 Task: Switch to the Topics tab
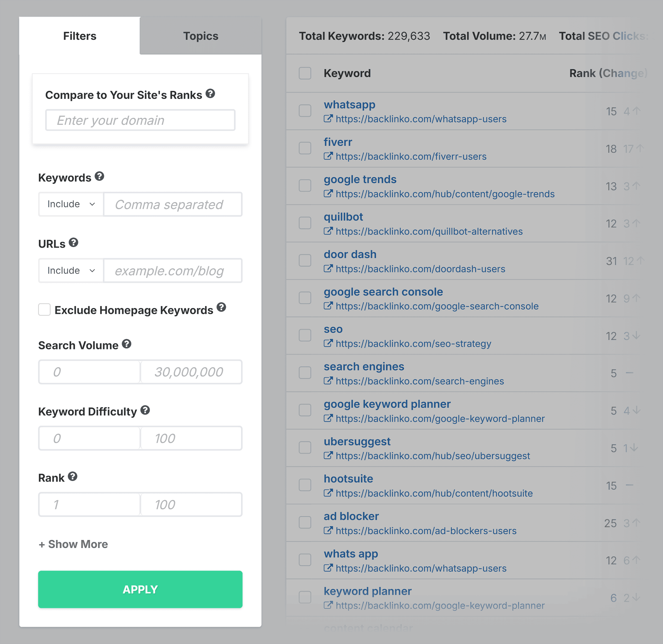[x=201, y=36]
